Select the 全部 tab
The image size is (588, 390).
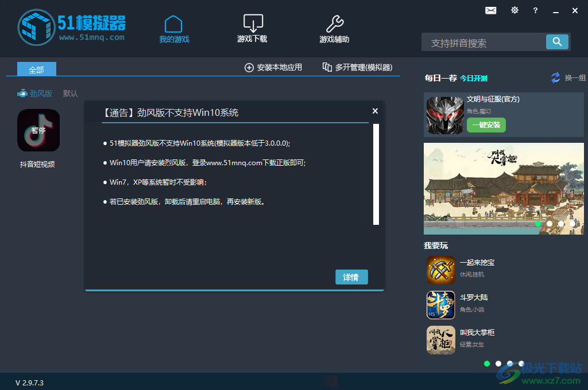pos(37,69)
